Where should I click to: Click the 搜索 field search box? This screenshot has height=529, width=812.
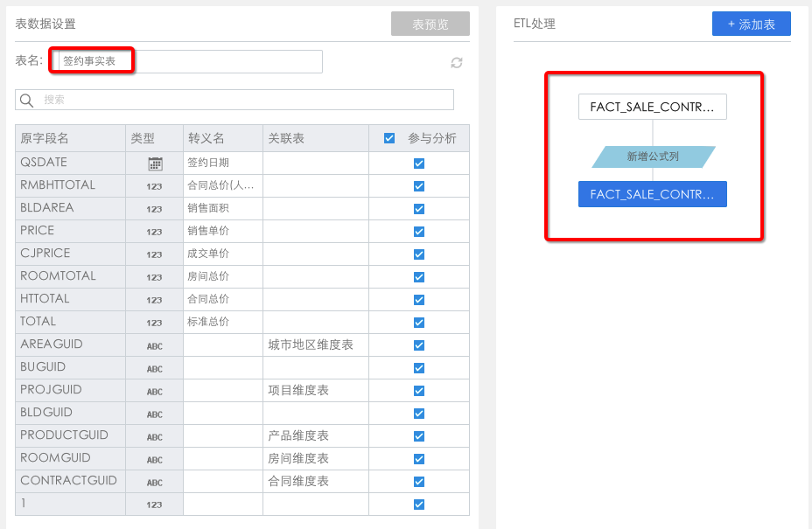pos(234,100)
